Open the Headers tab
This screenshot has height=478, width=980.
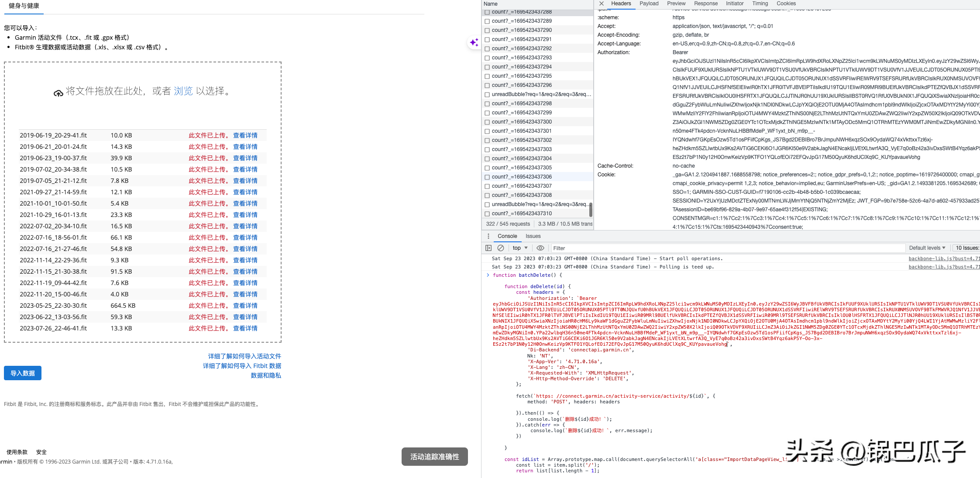(x=621, y=3)
